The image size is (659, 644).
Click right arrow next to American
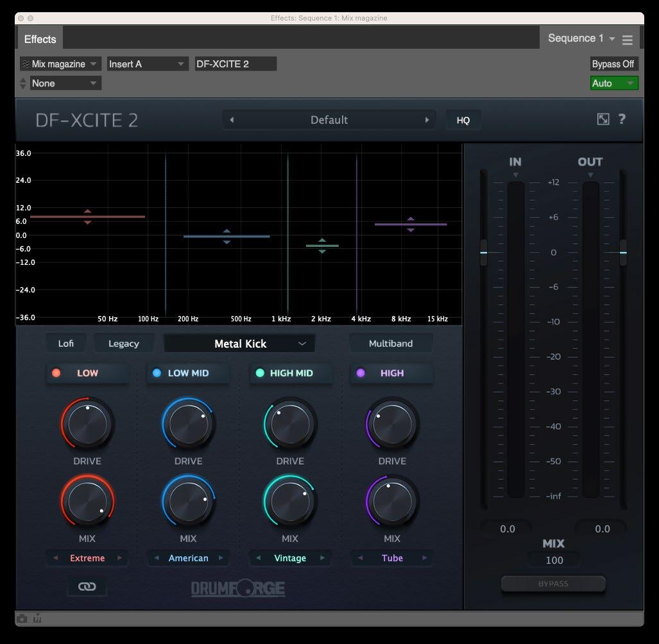[221, 558]
